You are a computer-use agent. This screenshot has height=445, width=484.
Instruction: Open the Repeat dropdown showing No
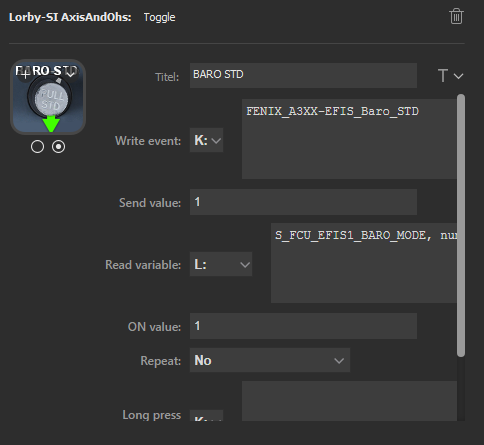pos(270,360)
